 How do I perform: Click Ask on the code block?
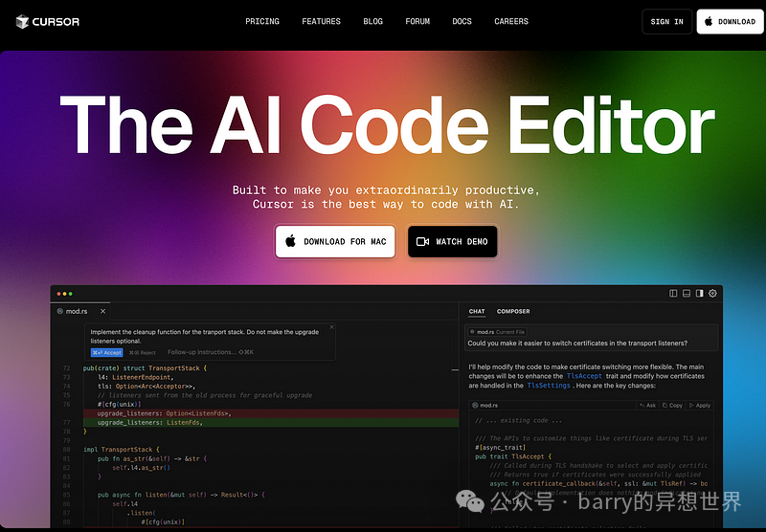(648, 405)
